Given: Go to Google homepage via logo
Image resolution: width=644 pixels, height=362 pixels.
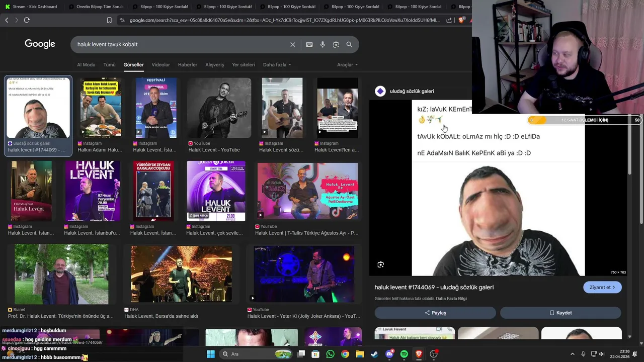Looking at the screenshot, I should [x=40, y=44].
